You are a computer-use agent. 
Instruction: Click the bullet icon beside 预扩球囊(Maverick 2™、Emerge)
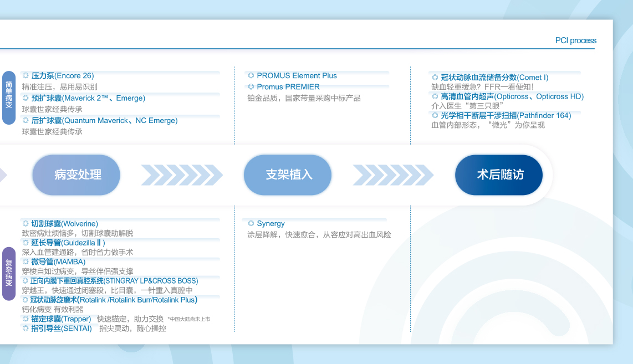tap(25, 98)
